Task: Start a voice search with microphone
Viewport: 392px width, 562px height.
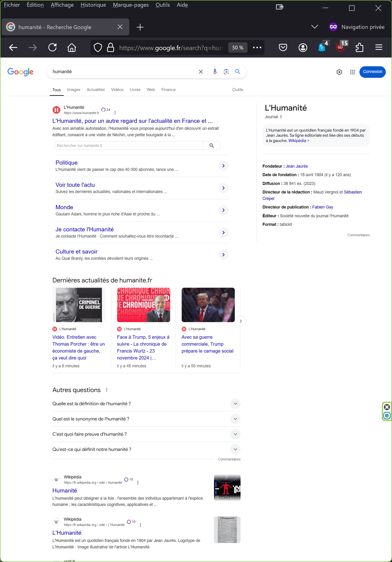Action: (215, 72)
